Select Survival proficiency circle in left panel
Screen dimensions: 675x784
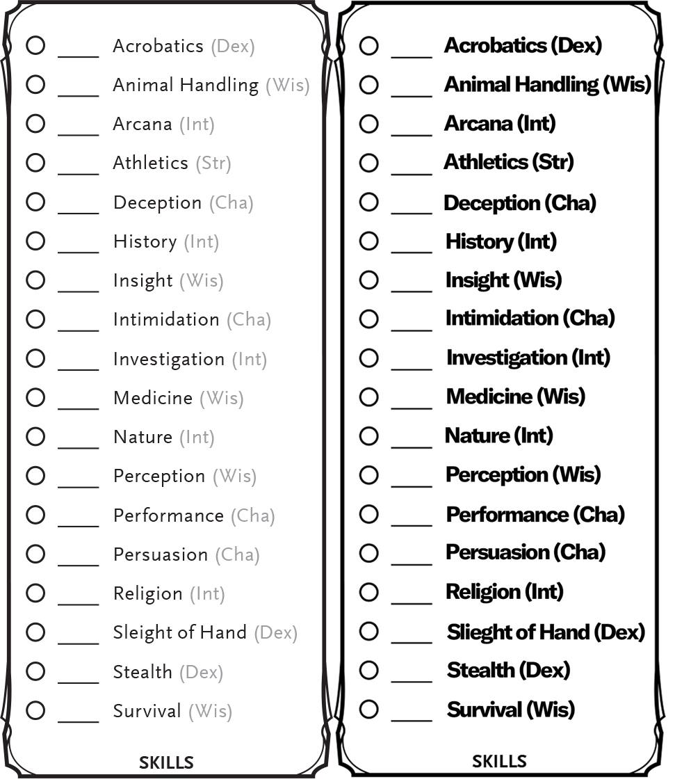click(x=35, y=710)
